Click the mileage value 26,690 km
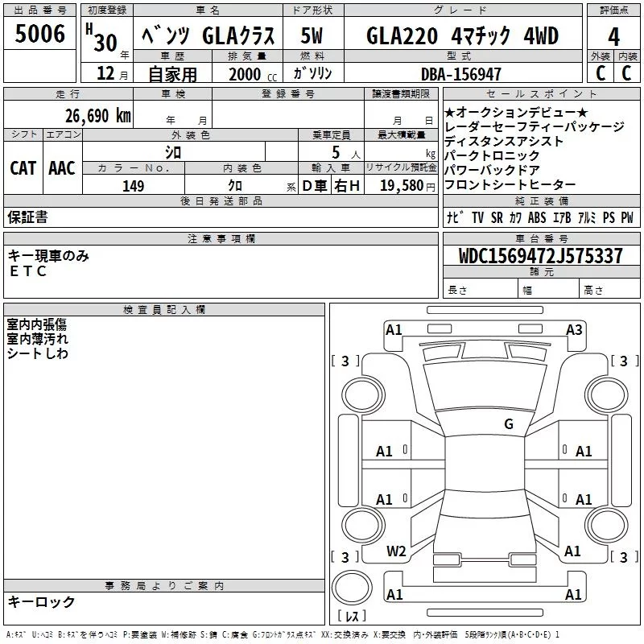The width and height of the screenshot is (644, 644). click(98, 116)
